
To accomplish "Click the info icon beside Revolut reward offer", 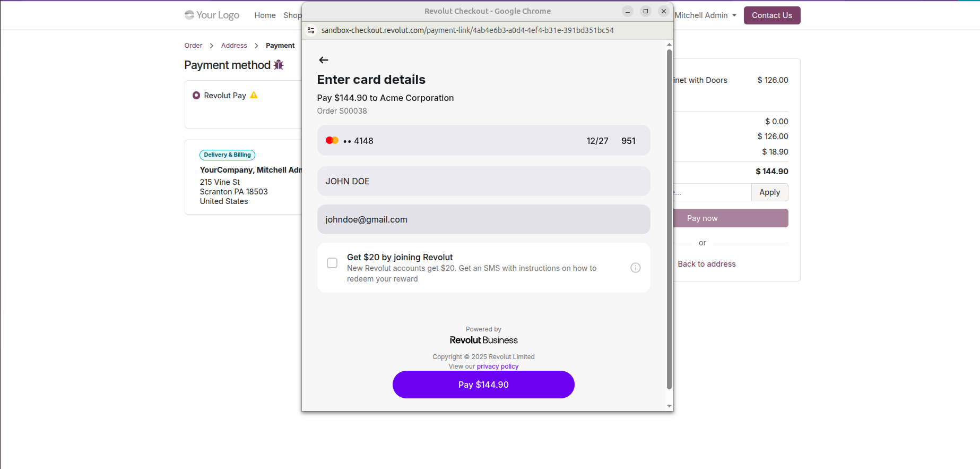I will click(635, 268).
